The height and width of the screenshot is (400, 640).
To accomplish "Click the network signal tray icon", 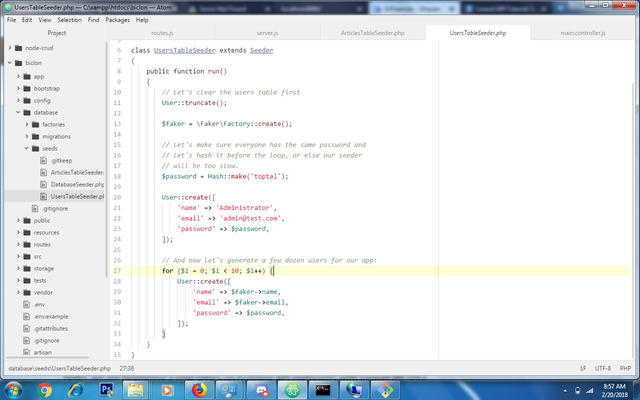I will (590, 391).
